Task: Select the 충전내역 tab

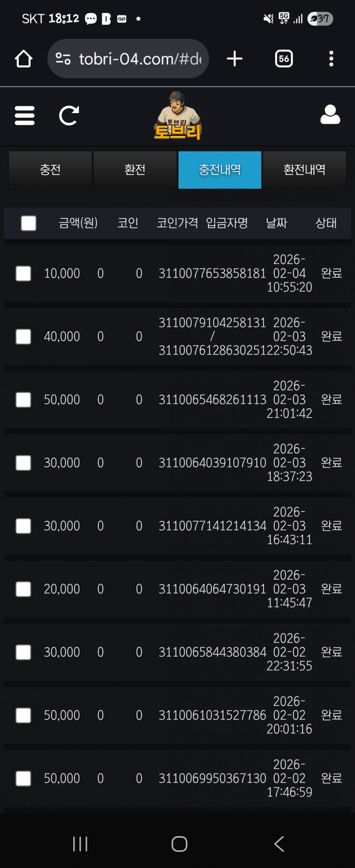Action: click(220, 170)
